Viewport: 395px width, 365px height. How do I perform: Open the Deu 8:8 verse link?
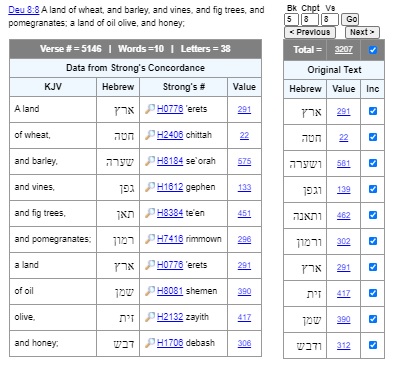pyautogui.click(x=24, y=10)
